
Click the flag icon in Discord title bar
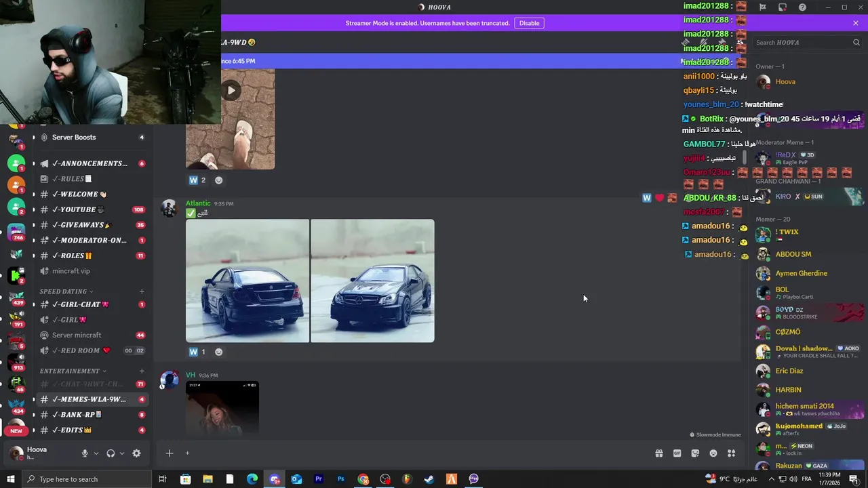coord(763,7)
